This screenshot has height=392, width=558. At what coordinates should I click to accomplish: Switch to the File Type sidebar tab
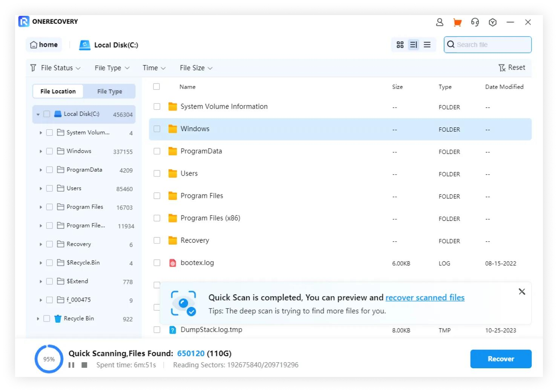(x=109, y=91)
